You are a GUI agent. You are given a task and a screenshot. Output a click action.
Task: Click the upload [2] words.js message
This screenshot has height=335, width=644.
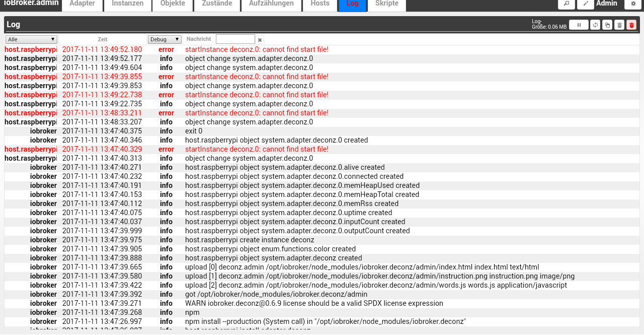click(376, 285)
